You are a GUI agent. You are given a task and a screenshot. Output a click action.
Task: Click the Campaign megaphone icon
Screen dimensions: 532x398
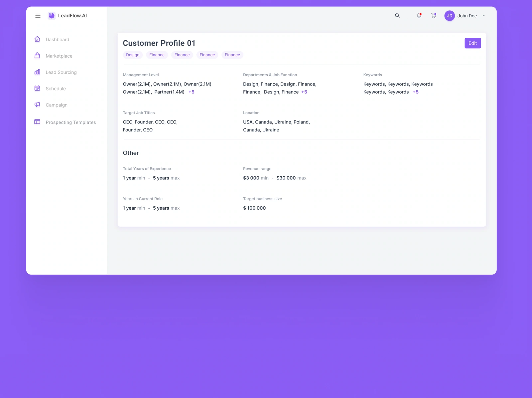click(x=37, y=104)
